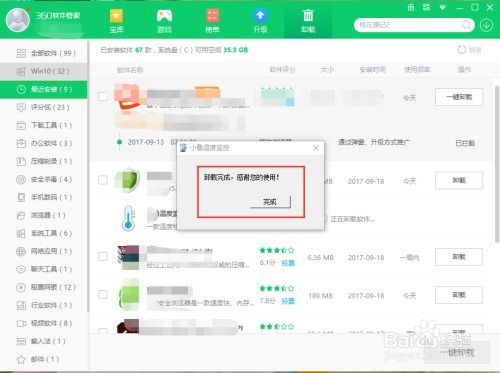Click 投票 link beside 6.1分 rating
The width and height of the screenshot is (500, 373).
(x=288, y=263)
